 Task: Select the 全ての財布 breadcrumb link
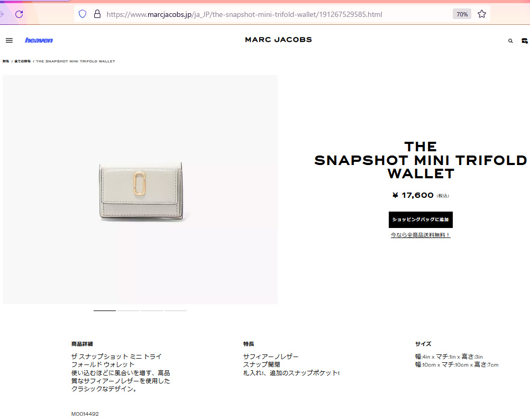22,61
